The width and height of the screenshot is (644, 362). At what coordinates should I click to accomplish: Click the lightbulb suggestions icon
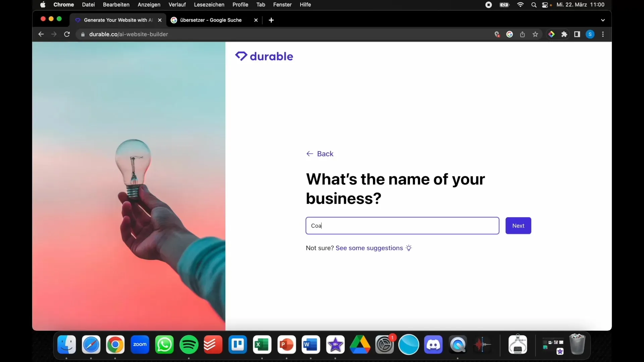pyautogui.click(x=409, y=248)
